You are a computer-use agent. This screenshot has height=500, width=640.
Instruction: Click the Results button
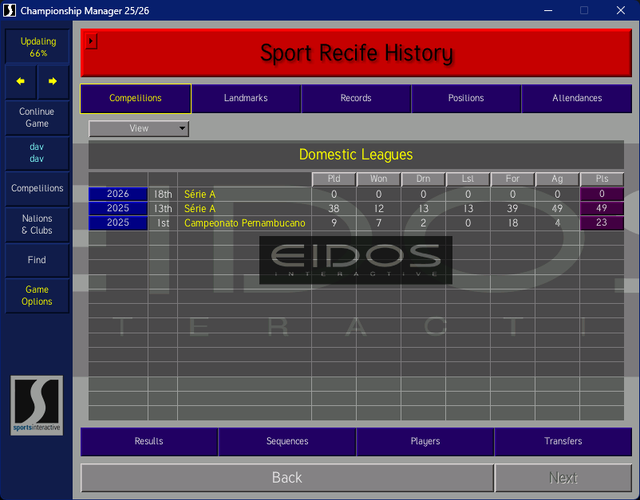tap(149, 441)
